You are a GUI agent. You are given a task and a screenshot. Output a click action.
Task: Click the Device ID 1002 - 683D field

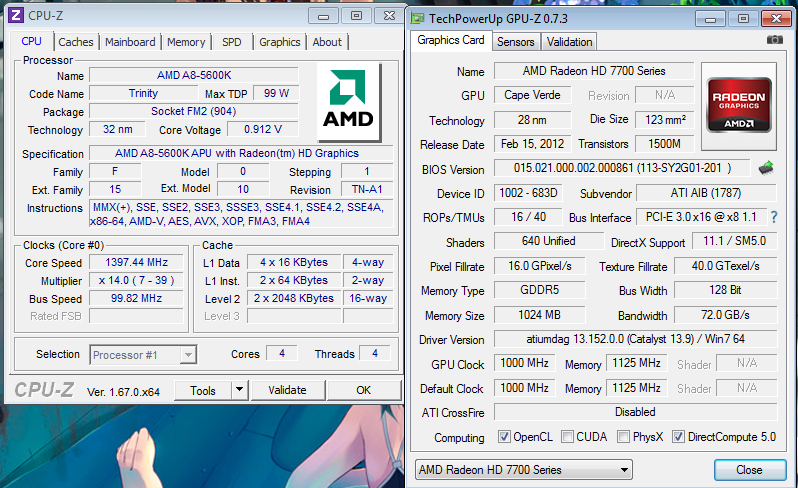click(528, 193)
